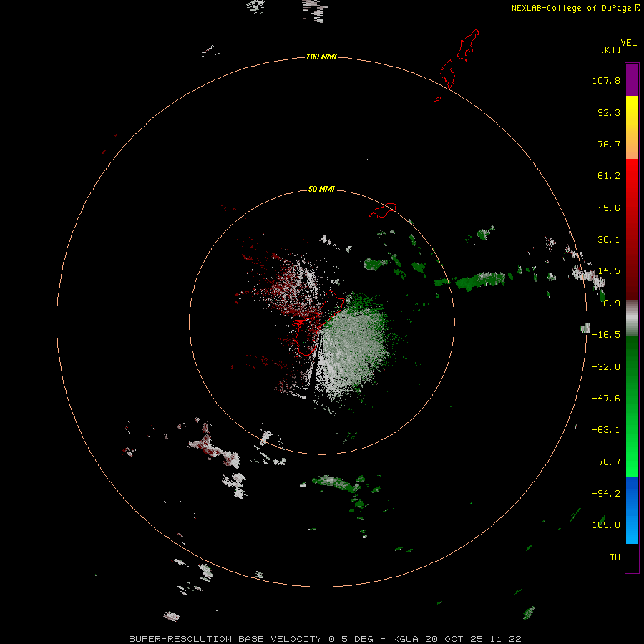Click the green color band in legend
This screenshot has height=644, width=644.
click(632, 406)
